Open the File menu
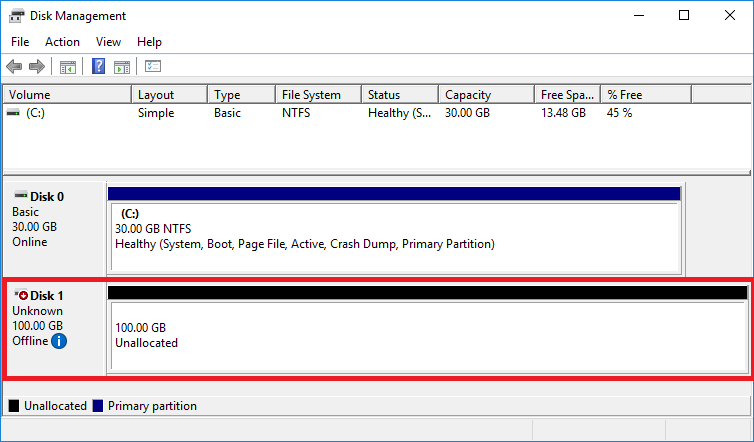Screen dimensions: 754x442 coord(20,42)
